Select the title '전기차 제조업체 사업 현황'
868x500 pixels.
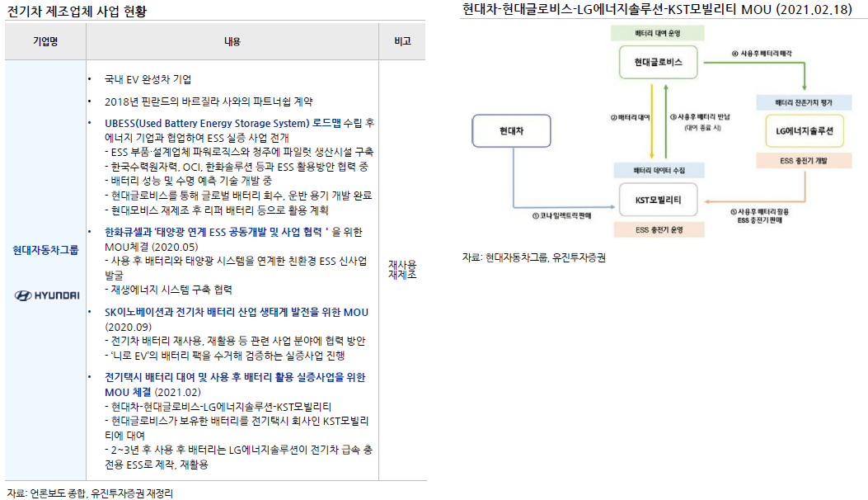[x=77, y=11]
